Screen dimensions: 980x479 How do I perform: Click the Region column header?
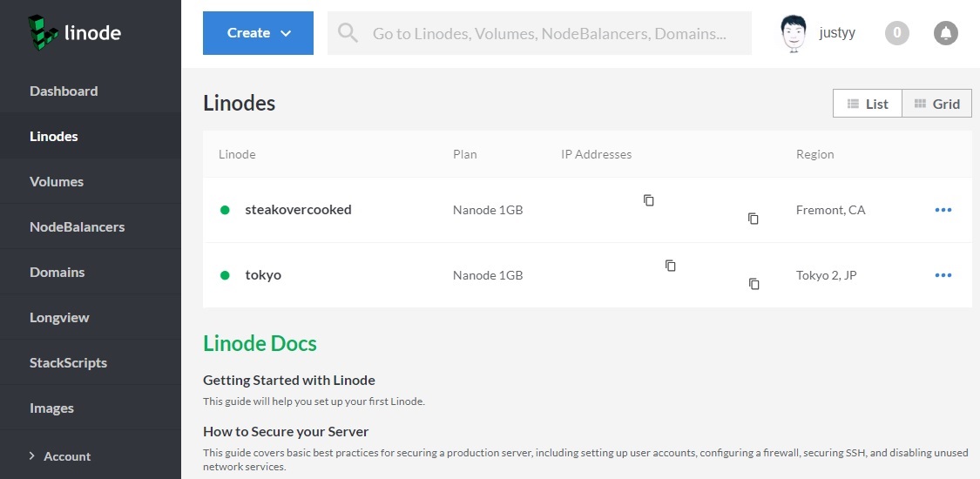tap(815, 154)
